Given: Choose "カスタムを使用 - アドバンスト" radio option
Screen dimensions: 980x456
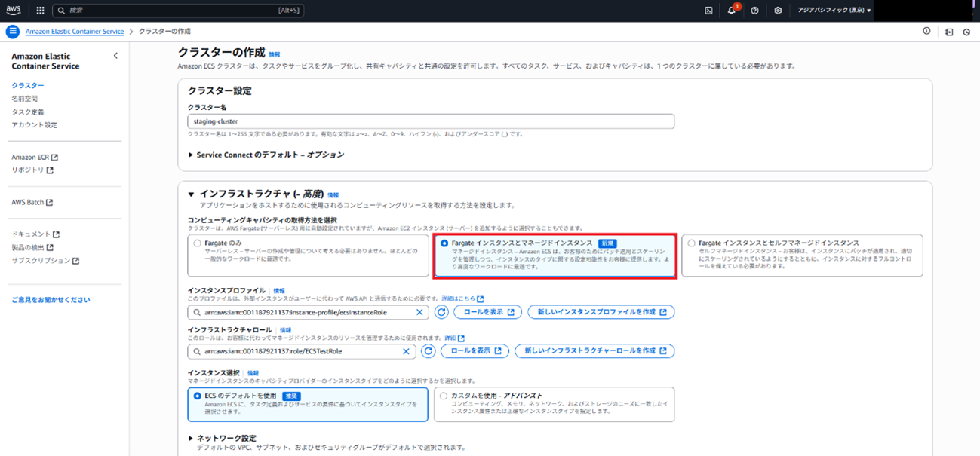Looking at the screenshot, I should click(444, 396).
